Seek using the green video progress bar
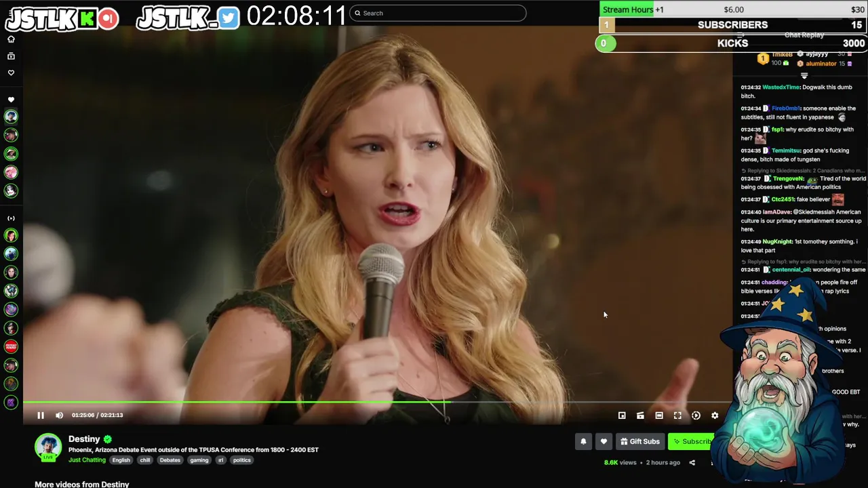The width and height of the screenshot is (868, 488). pyautogui.click(x=378, y=403)
